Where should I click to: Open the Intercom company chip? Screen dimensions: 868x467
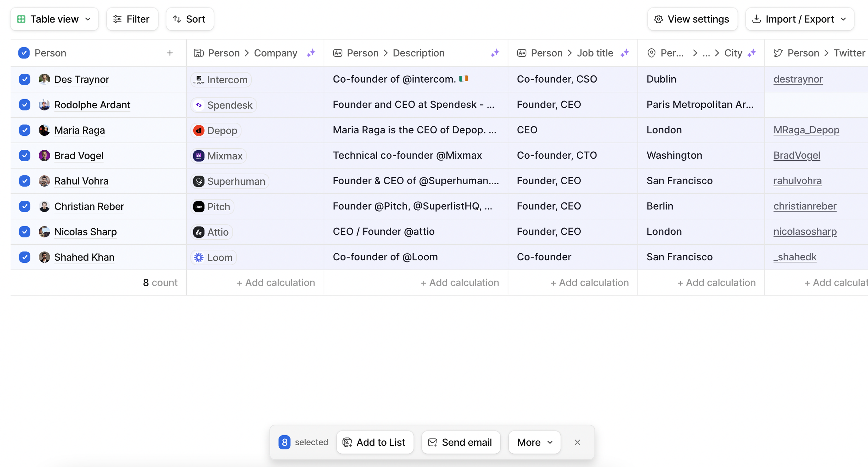(221, 80)
